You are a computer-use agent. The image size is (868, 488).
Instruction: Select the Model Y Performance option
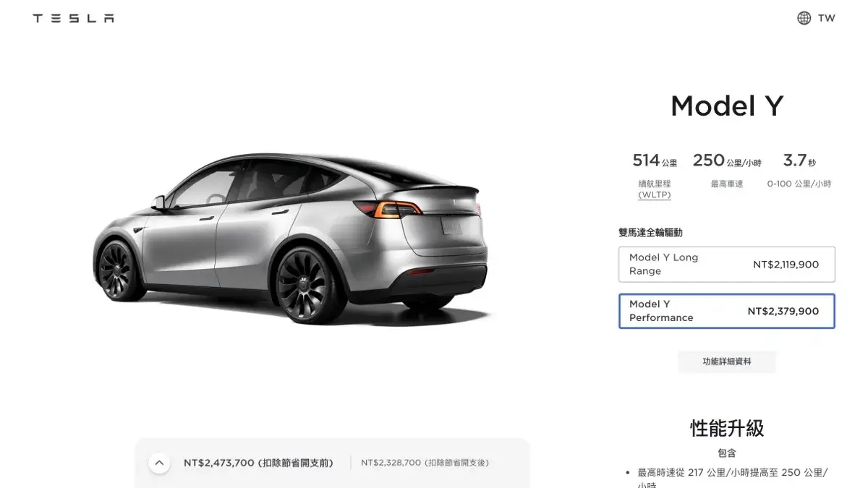coord(727,311)
